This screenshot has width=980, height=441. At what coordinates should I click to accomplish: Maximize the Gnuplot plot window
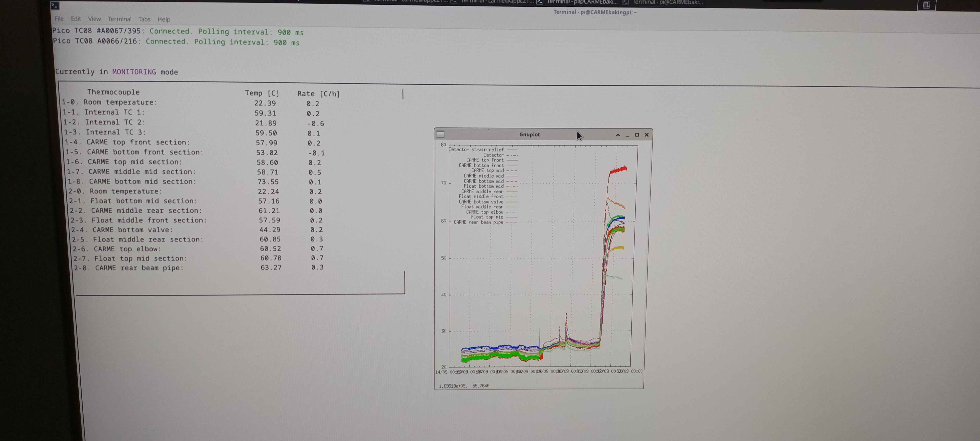point(637,135)
